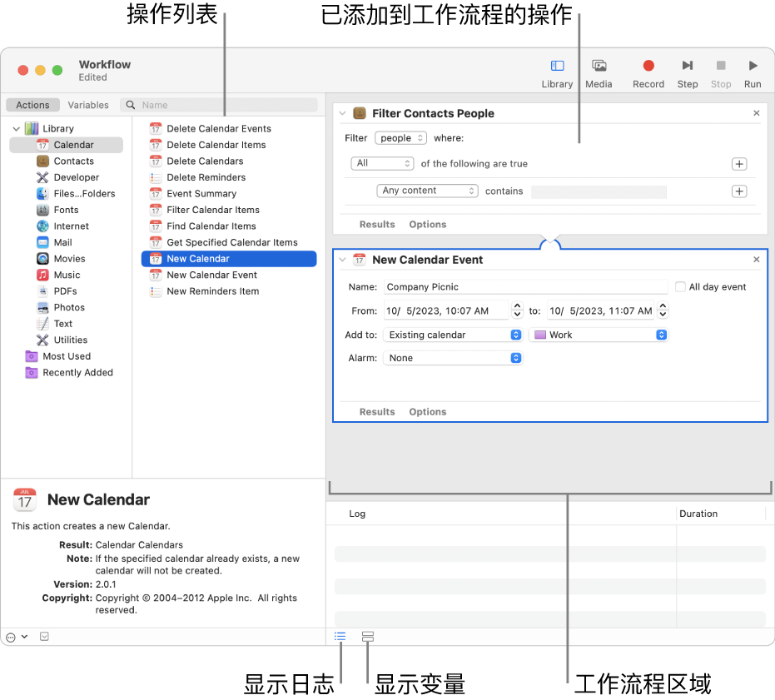Enable the All day event checkbox
775x700 pixels.
tap(680, 286)
